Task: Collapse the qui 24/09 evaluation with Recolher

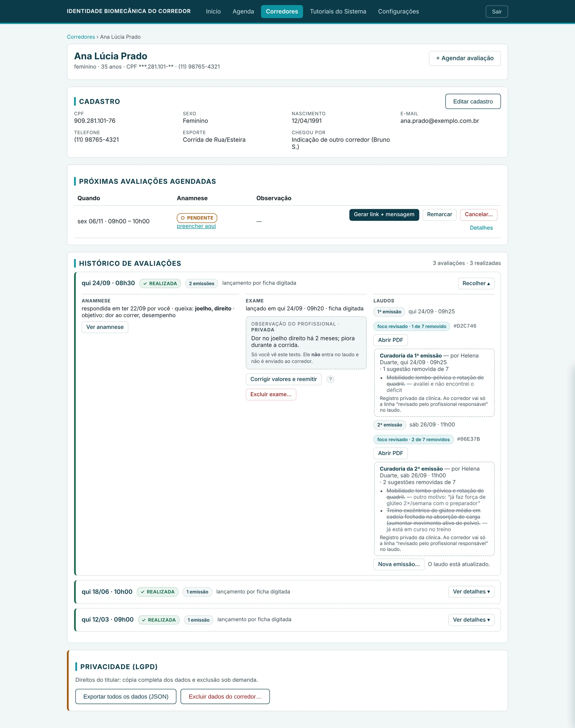Action: pyautogui.click(x=476, y=283)
